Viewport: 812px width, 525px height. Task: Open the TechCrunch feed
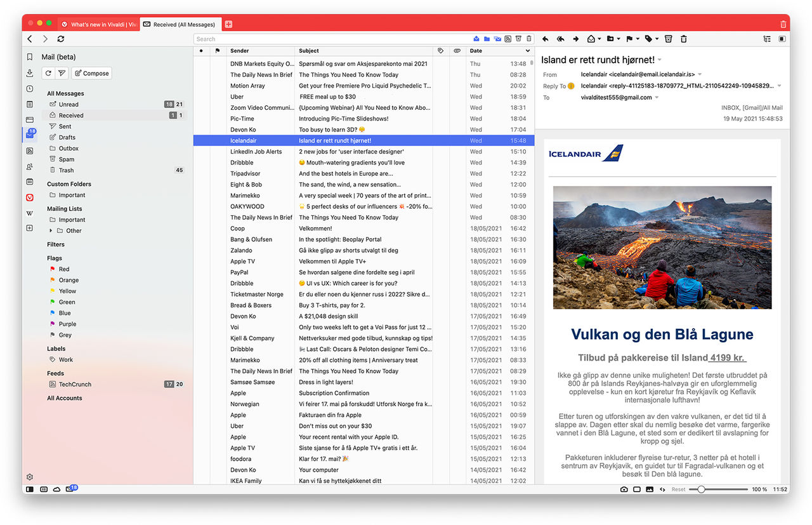(x=115, y=384)
